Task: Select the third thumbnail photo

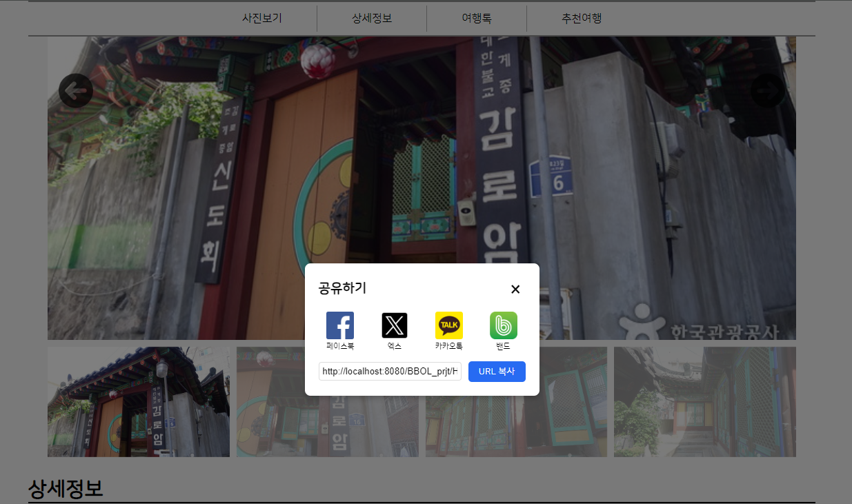Action: tap(517, 402)
